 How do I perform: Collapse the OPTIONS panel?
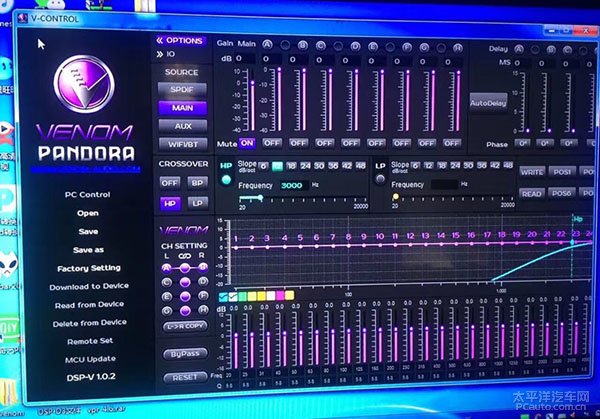pyautogui.click(x=180, y=40)
